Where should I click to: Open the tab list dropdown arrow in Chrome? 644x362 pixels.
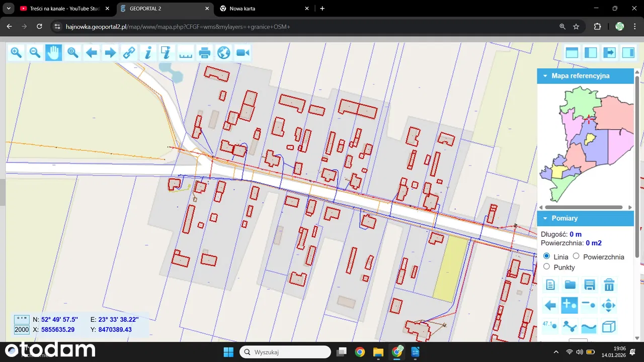point(9,9)
